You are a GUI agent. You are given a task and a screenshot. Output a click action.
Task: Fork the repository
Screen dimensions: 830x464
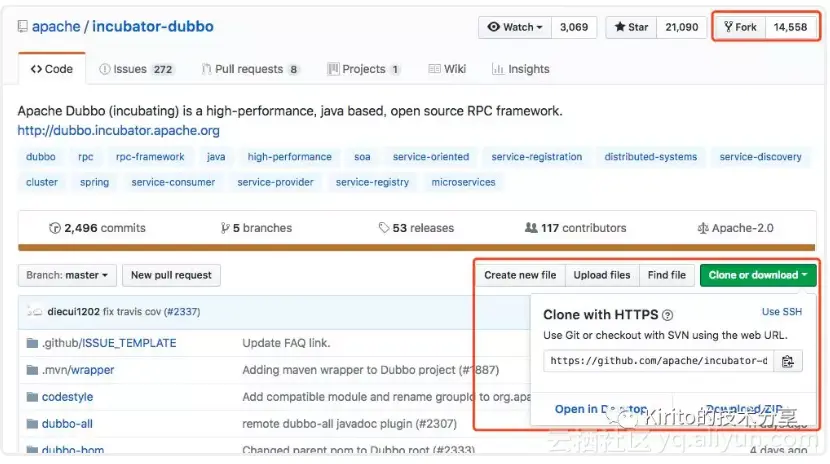[x=741, y=27]
